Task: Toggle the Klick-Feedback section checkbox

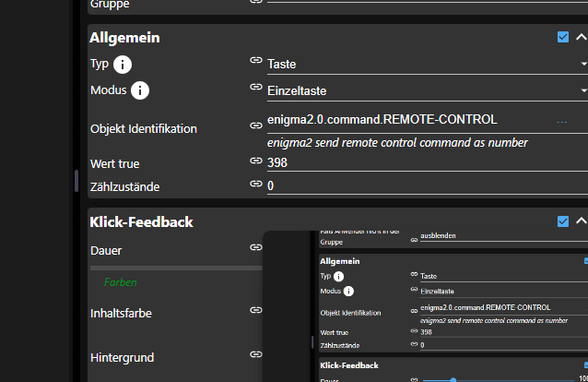Action: [x=563, y=221]
